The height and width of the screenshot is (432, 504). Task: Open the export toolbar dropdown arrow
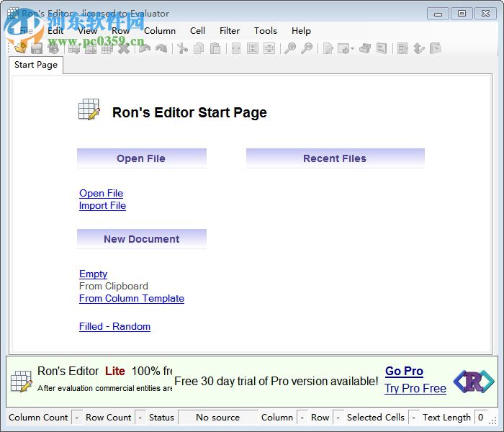coord(352,48)
